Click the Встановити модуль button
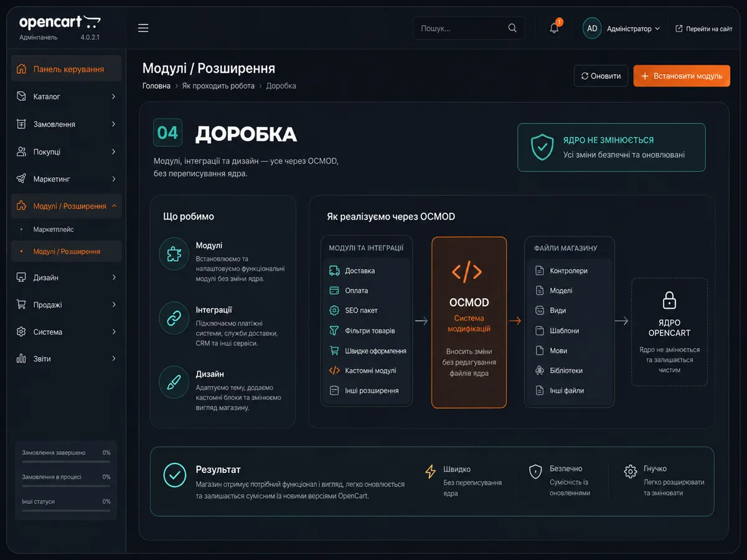 pyautogui.click(x=682, y=76)
